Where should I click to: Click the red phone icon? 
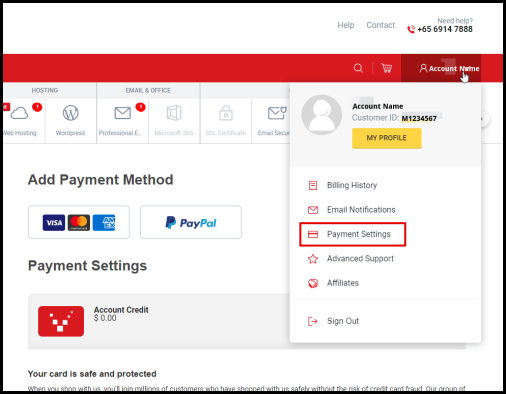pos(411,29)
